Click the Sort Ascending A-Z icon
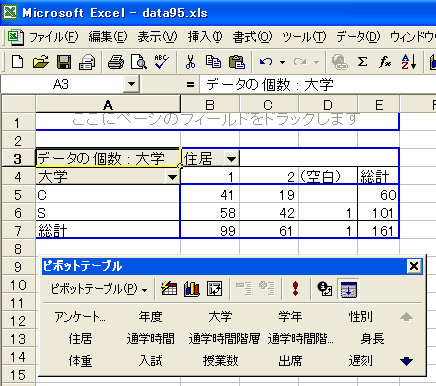Screen dimensions: 436x386 [x=408, y=62]
